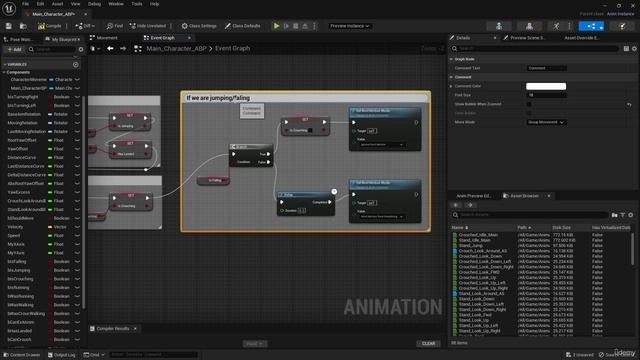Toggle visibility eye for the Velocity variable
Image resolution: width=640 pixels, height=360 pixels.
click(x=77, y=227)
